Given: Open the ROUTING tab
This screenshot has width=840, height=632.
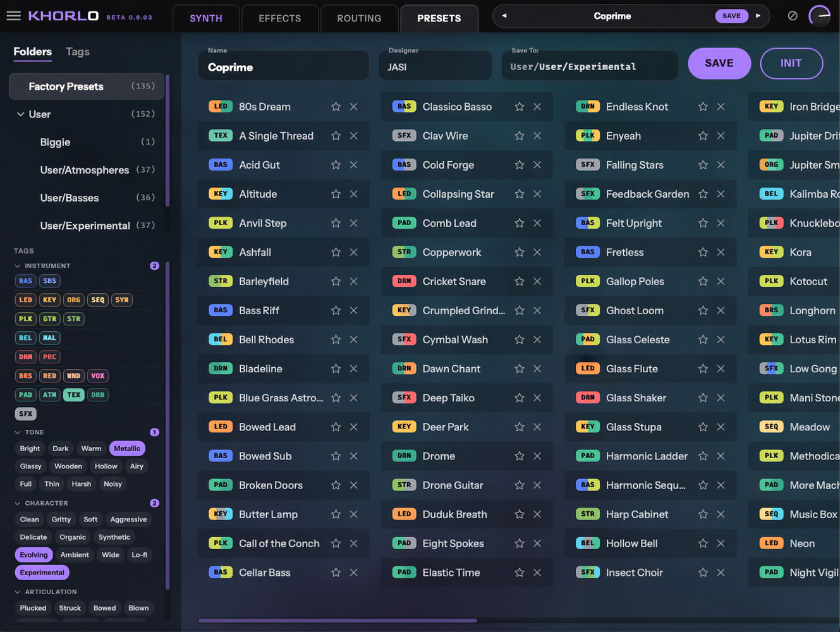Looking at the screenshot, I should click(359, 18).
